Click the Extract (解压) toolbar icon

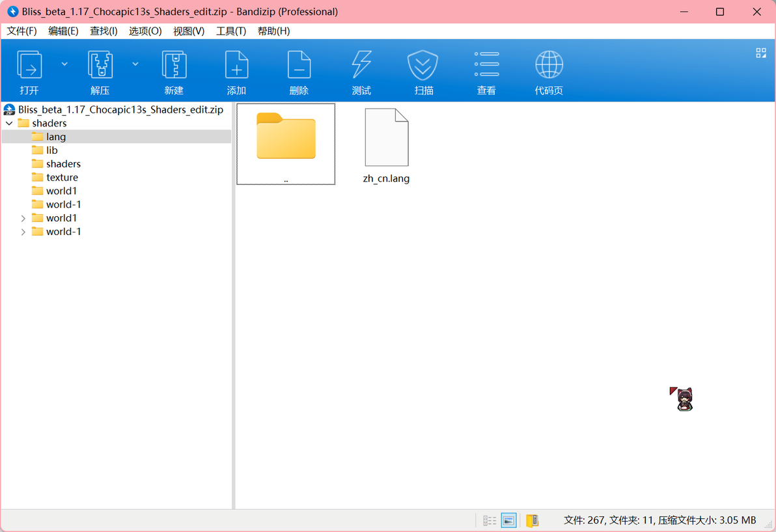click(x=100, y=65)
